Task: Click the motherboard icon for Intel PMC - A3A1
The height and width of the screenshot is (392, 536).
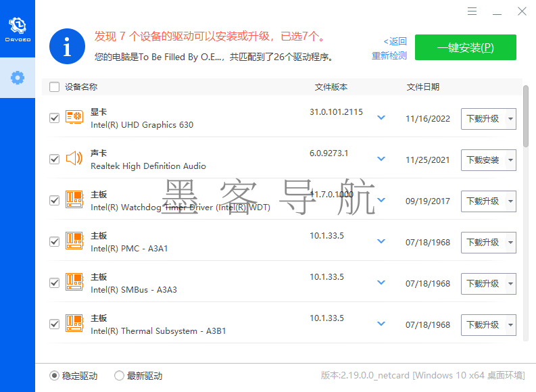Action: 74,241
